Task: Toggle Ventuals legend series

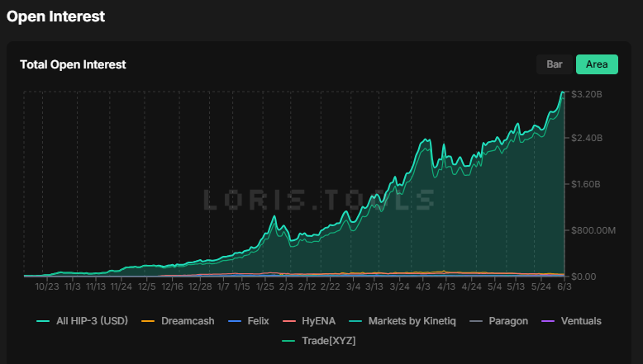Action: click(x=571, y=321)
